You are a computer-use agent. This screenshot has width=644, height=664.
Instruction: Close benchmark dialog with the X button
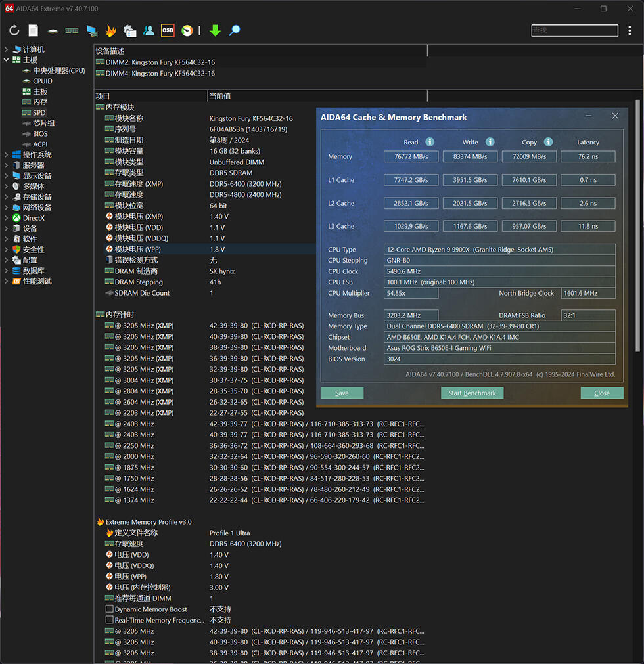615,116
